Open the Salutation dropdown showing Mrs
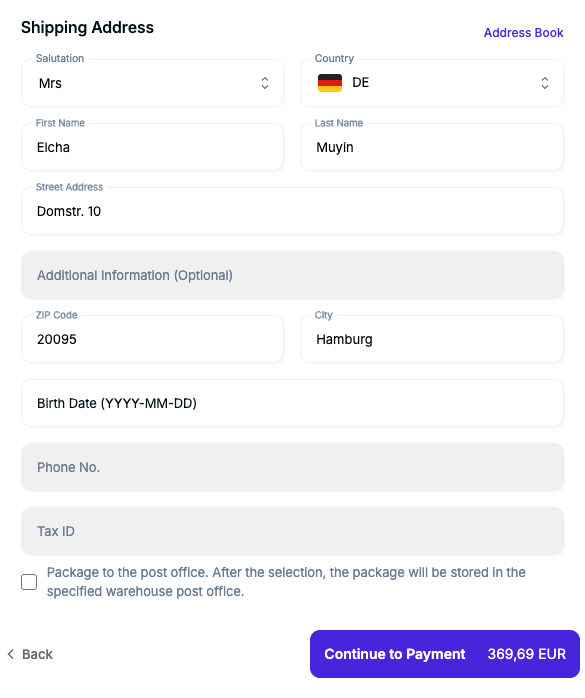The image size is (585, 698). pyautogui.click(x=152, y=83)
